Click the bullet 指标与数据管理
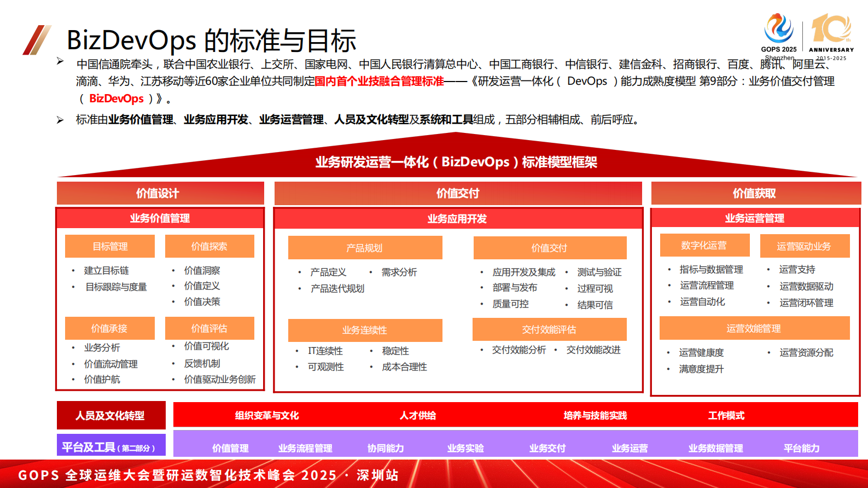868x488 pixels. (712, 269)
